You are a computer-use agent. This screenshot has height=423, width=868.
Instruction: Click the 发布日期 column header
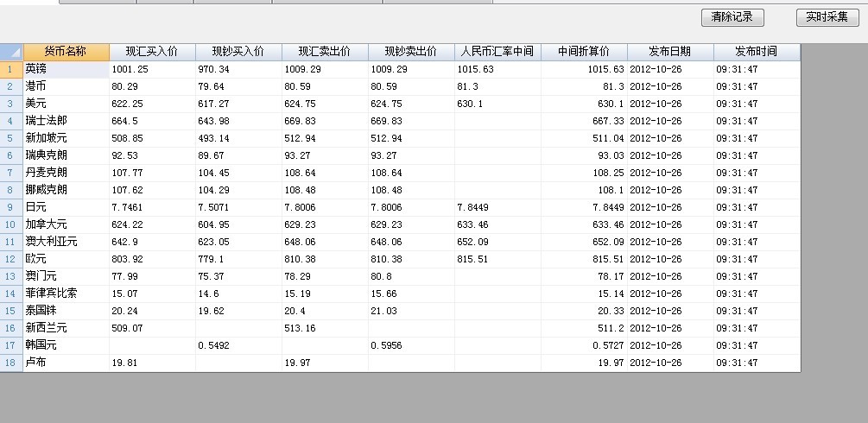tap(670, 52)
